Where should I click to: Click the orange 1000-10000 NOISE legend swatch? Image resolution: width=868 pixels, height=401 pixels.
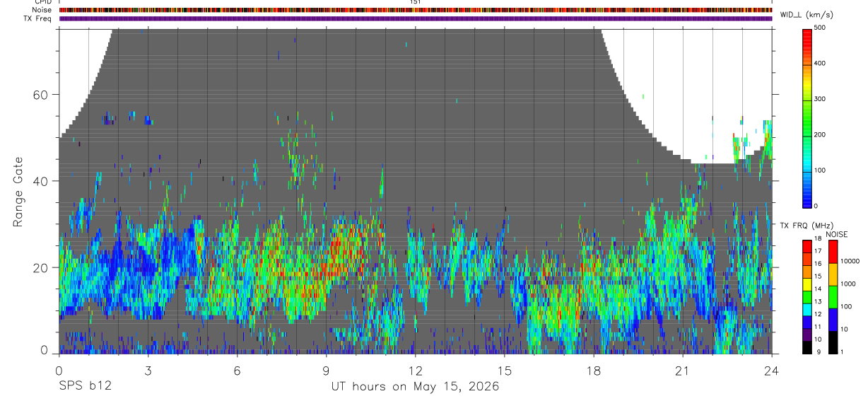(x=833, y=274)
